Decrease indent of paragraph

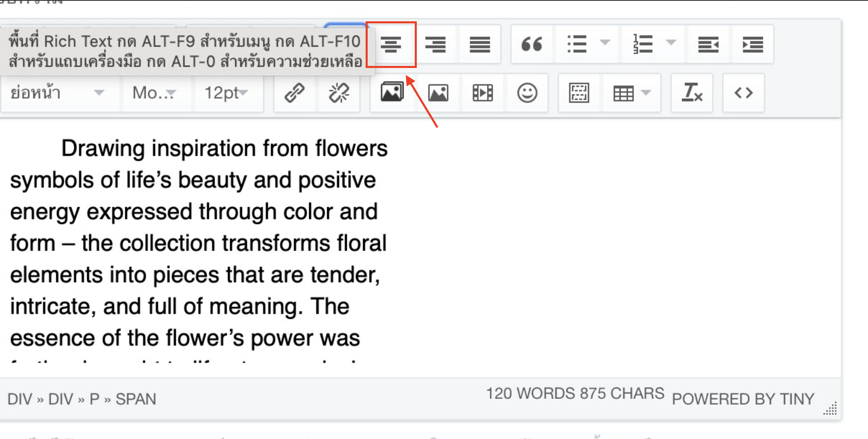[708, 44]
